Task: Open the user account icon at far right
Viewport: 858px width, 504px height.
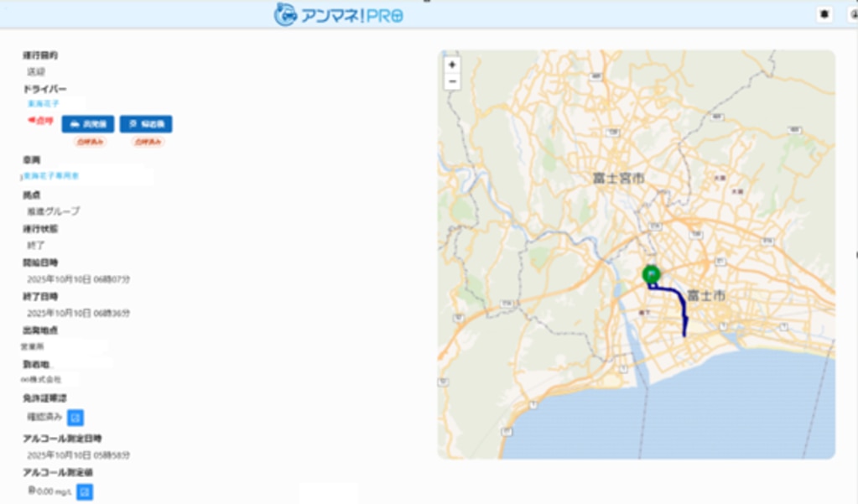Action: point(853,14)
